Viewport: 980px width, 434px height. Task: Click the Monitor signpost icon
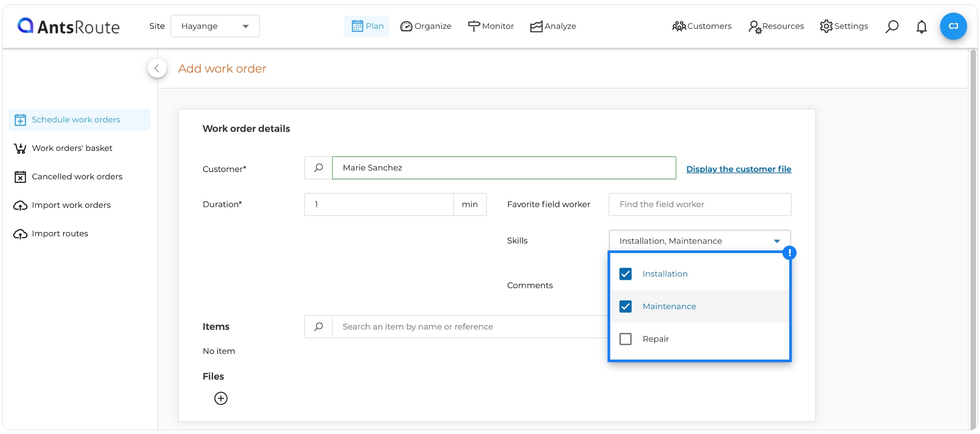[474, 26]
